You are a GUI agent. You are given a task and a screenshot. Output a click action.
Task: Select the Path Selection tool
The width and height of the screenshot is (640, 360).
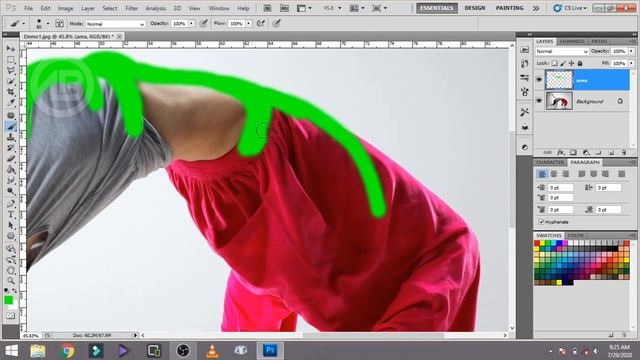[x=11, y=225]
